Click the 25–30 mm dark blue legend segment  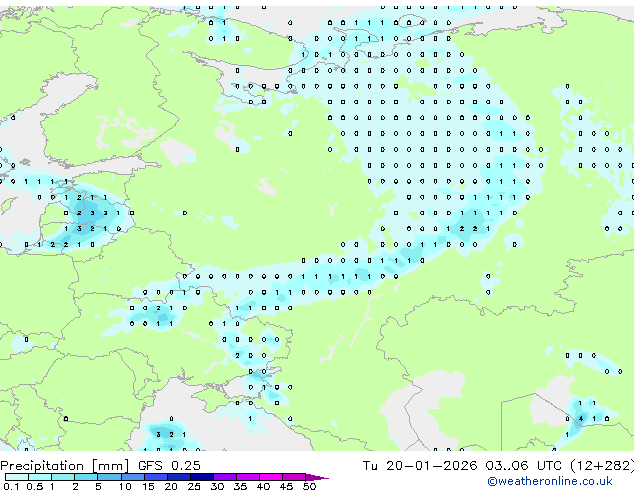[201, 477]
